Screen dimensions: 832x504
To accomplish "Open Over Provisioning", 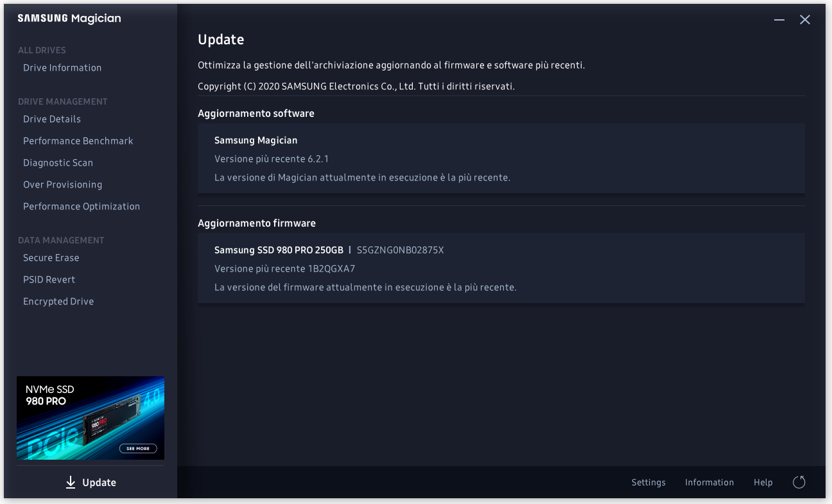I will [62, 184].
